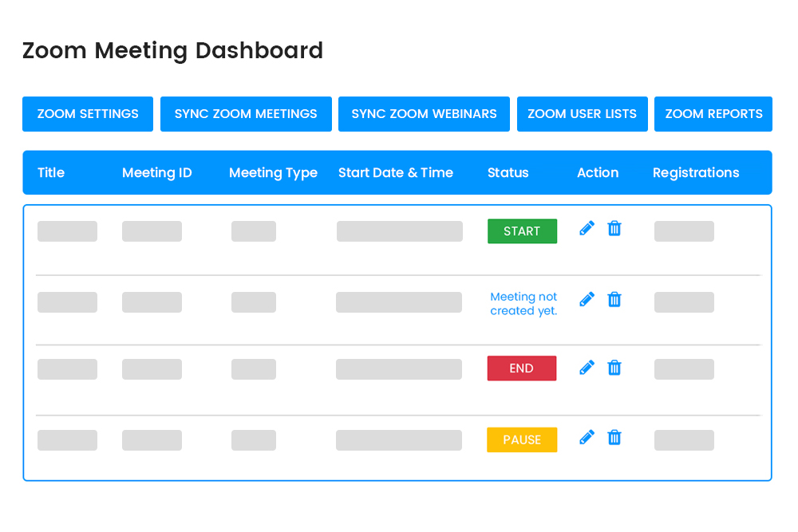This screenshot has height=532, width=798.
Task: Trash the last meeting in the list
Action: 614,437
